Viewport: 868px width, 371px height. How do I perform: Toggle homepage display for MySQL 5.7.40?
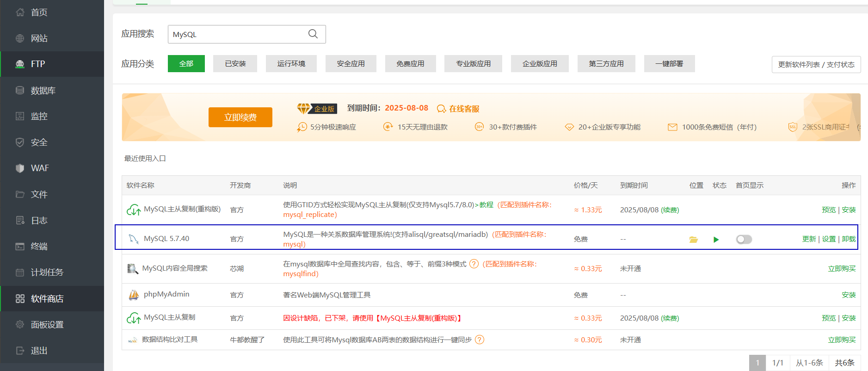coord(744,239)
